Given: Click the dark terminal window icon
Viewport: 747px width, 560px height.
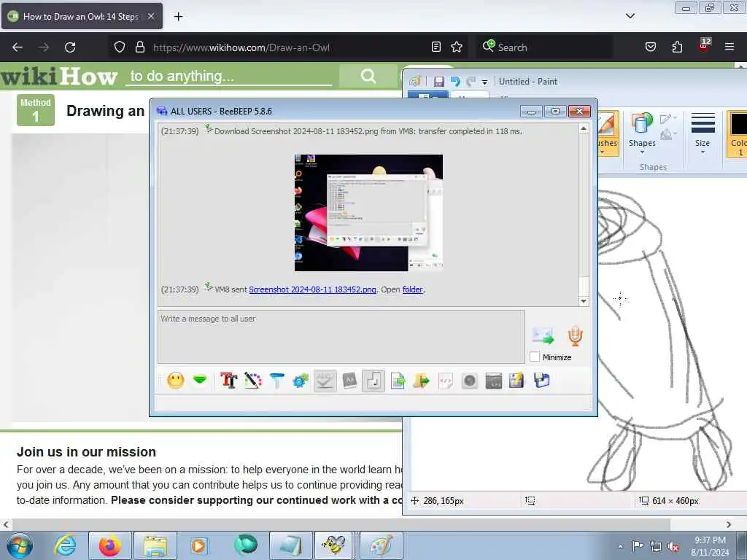Looking at the screenshot, I should [494, 381].
